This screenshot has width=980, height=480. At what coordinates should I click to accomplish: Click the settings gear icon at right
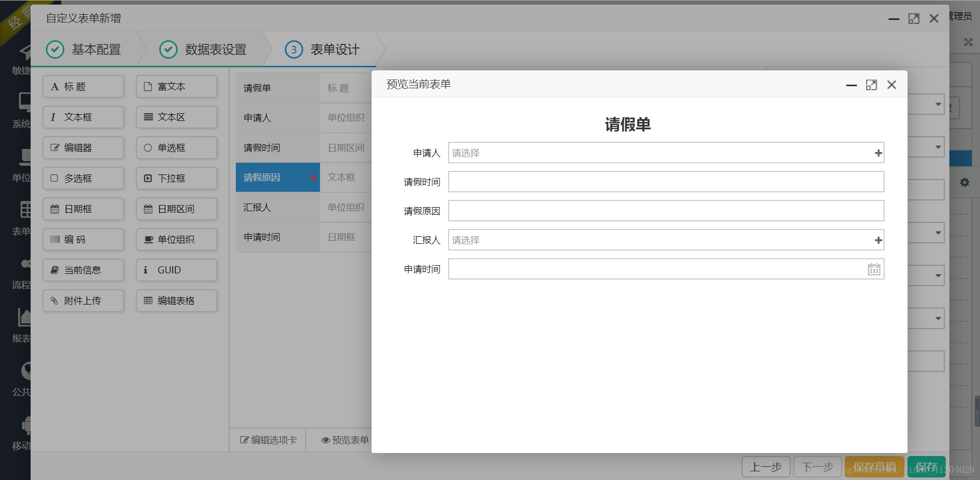(x=964, y=182)
